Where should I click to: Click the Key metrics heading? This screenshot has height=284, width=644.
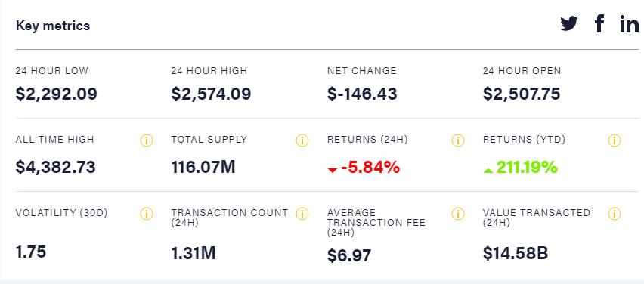pyautogui.click(x=53, y=26)
